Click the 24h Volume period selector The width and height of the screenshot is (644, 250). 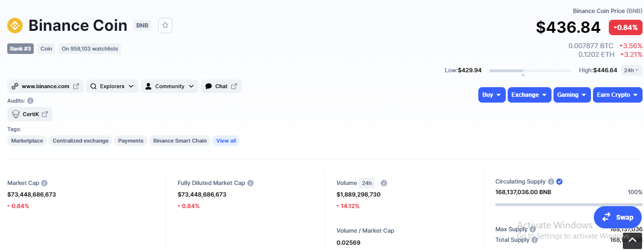[x=367, y=183]
